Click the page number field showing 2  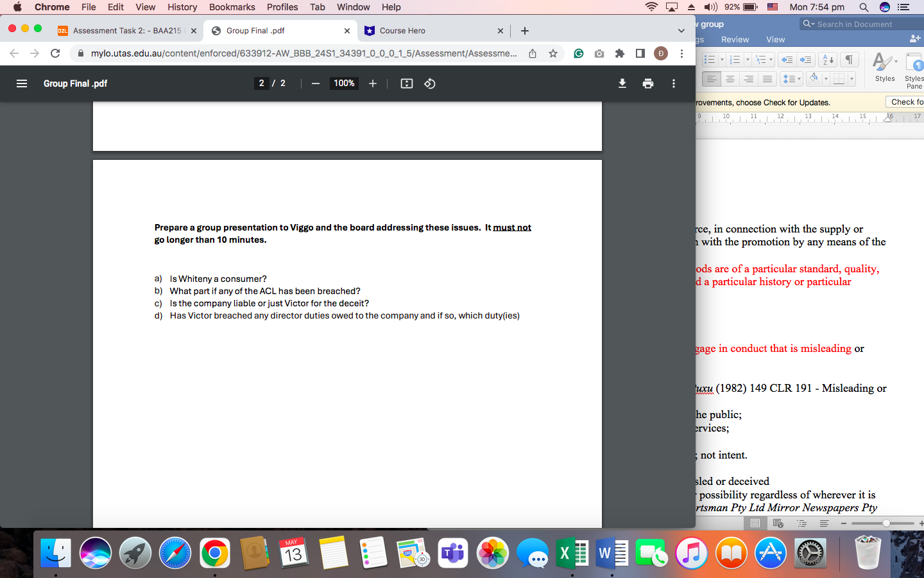tap(261, 83)
